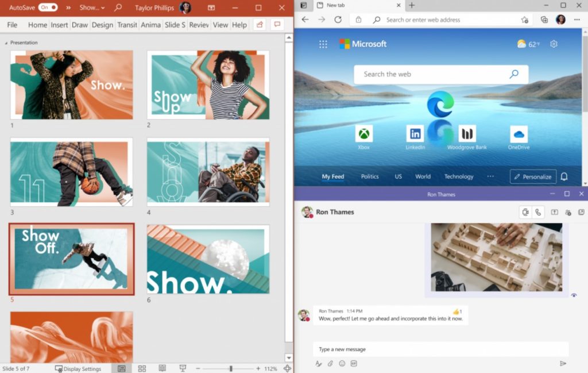Send the typed chat message
Image resolution: width=588 pixels, height=373 pixels.
point(563,363)
